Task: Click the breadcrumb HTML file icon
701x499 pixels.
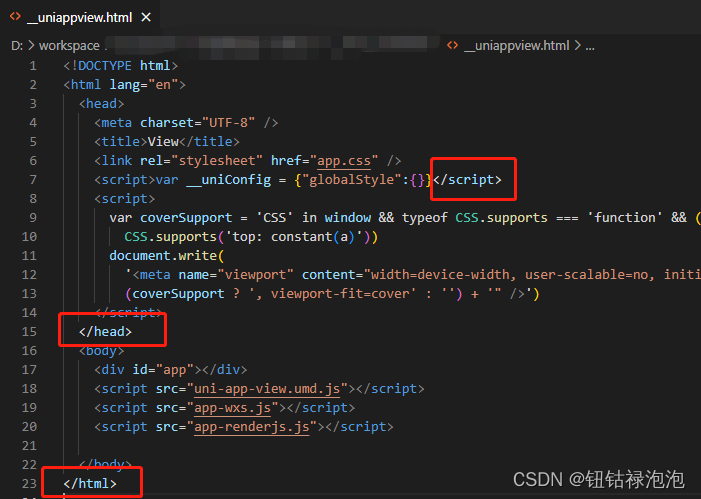Action: tap(452, 45)
